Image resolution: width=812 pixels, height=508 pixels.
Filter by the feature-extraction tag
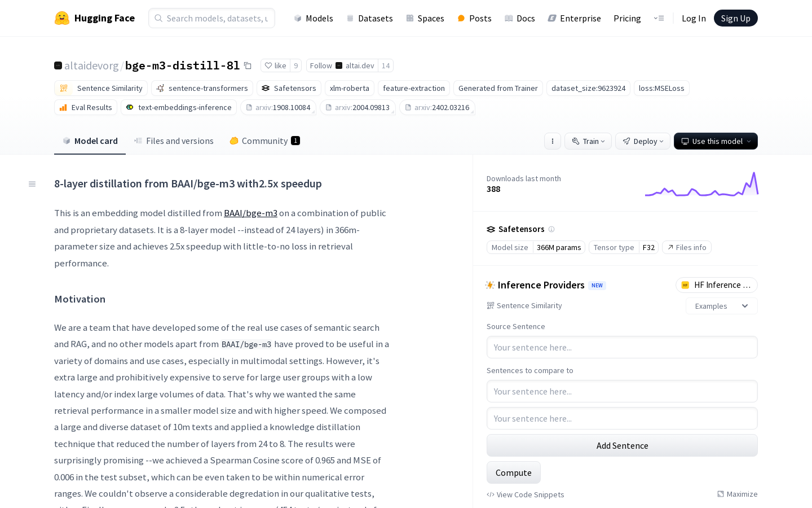coord(414,88)
